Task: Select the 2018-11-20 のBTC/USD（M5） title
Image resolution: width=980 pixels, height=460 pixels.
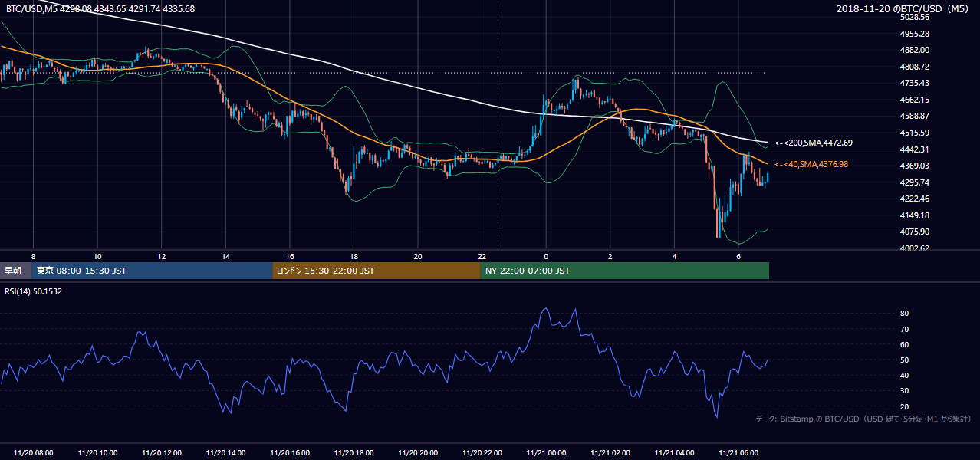Action: click(x=904, y=8)
